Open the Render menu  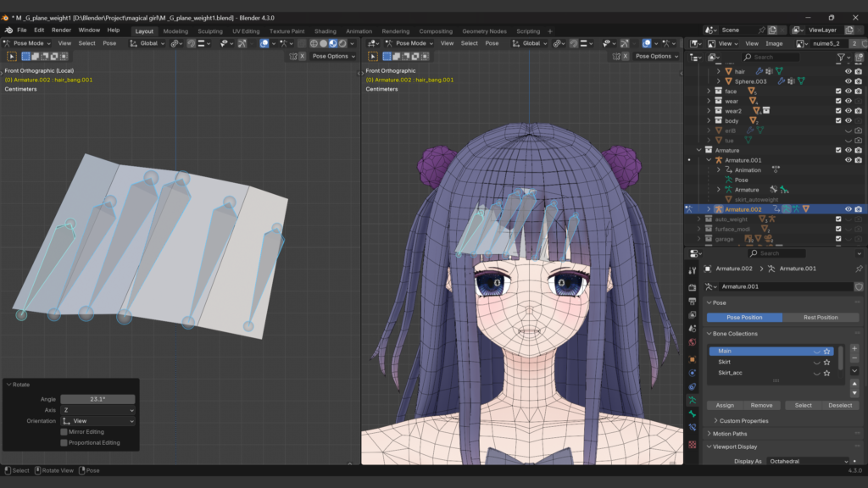click(61, 30)
